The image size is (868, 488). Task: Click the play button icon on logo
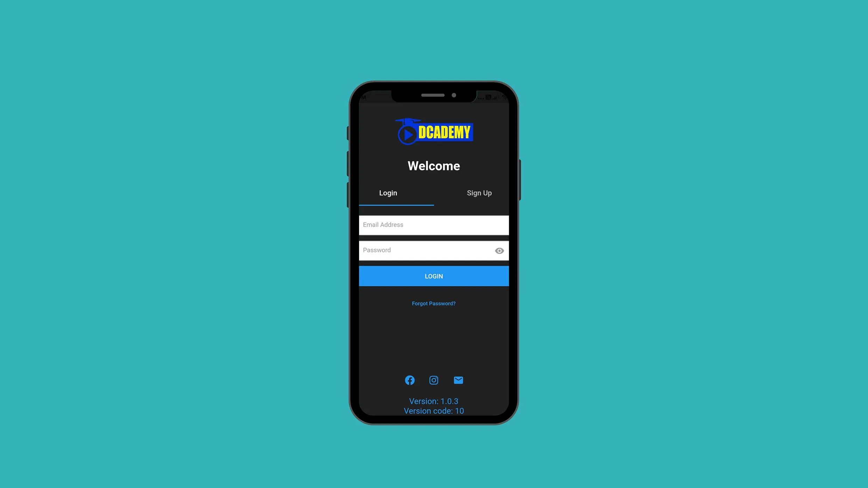407,133
